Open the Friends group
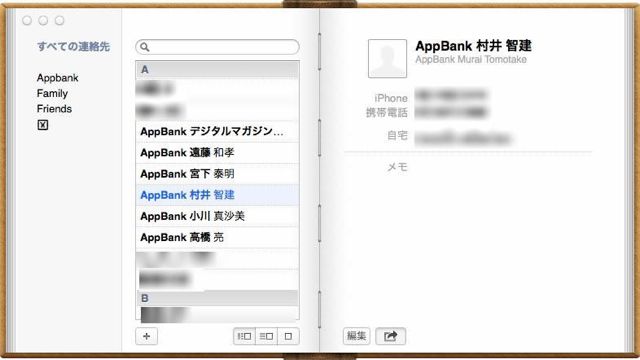The width and height of the screenshot is (640, 360). pyautogui.click(x=54, y=109)
